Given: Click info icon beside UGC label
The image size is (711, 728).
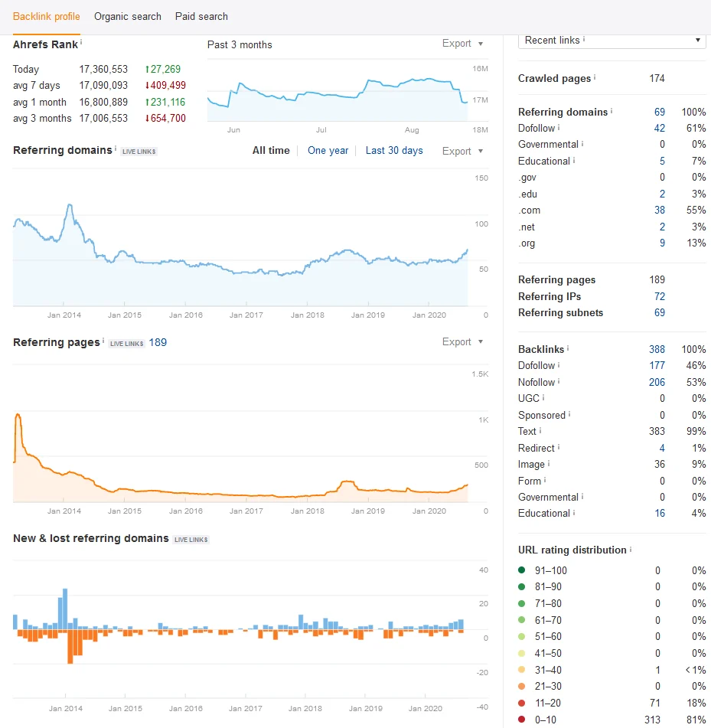Looking at the screenshot, I should (543, 397).
